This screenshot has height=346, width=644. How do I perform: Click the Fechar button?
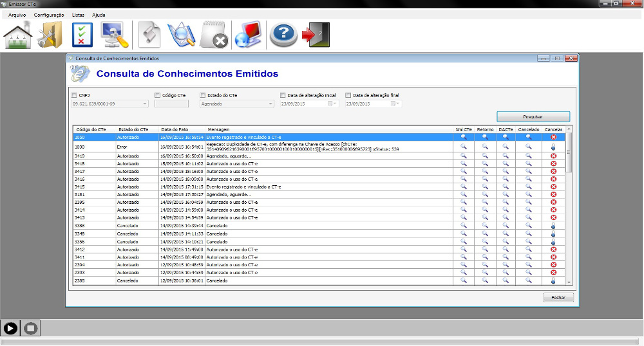(x=558, y=298)
